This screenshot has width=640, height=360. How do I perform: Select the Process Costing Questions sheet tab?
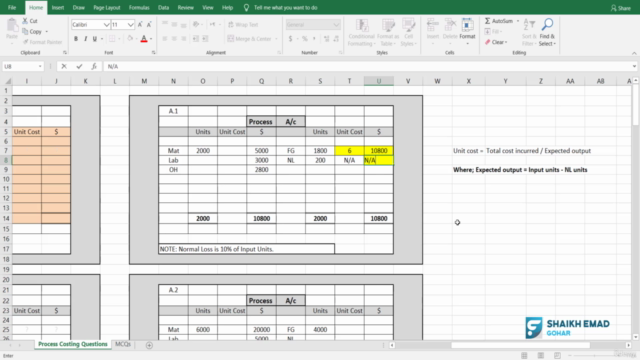[x=73, y=344]
